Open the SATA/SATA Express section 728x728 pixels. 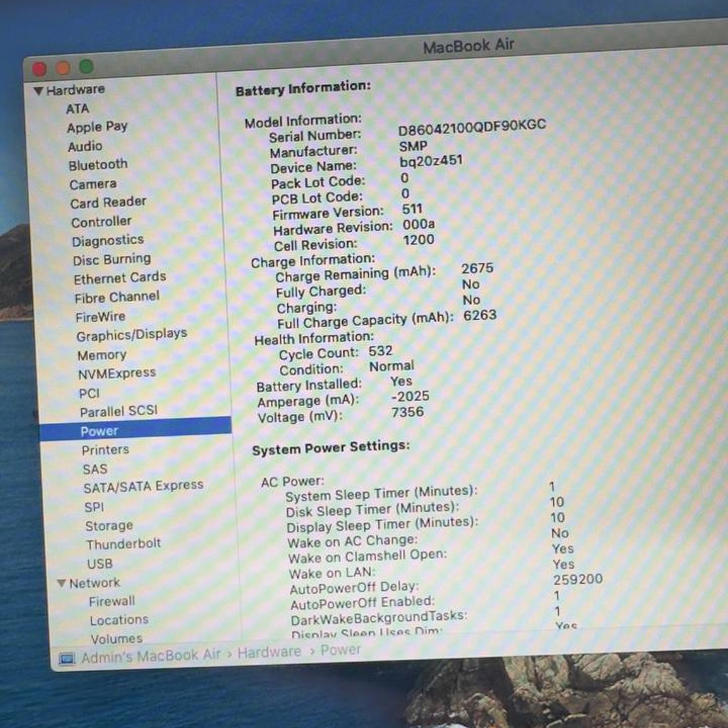[144, 486]
